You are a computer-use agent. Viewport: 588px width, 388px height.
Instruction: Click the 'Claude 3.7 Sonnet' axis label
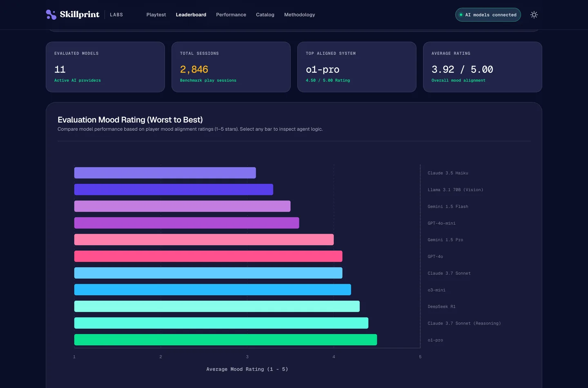pos(449,274)
